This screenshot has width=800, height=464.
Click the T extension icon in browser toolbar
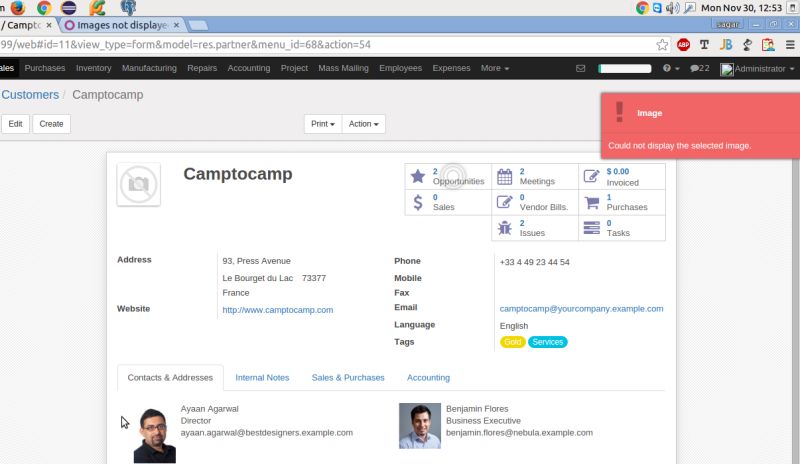click(x=705, y=45)
